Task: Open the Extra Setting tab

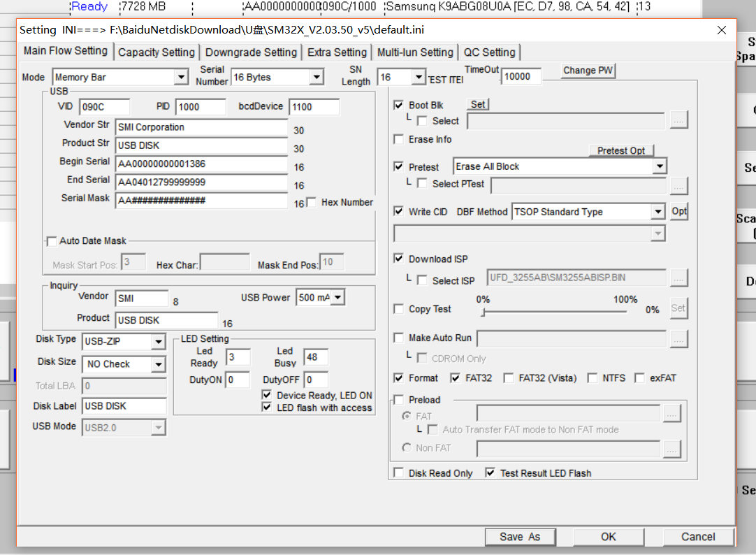Action: (337, 52)
